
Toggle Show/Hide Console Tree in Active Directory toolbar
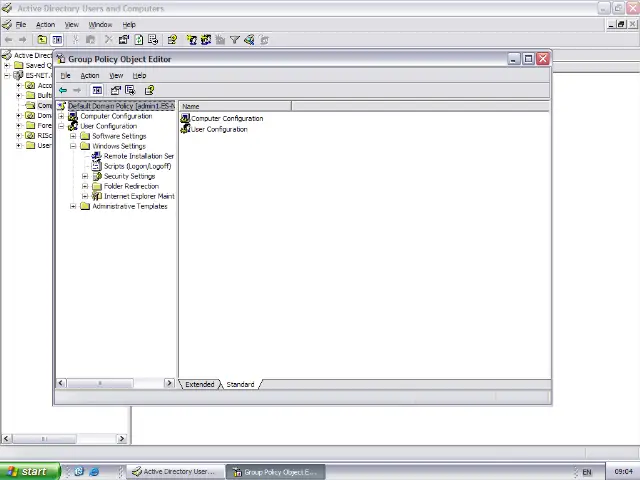(x=57, y=40)
